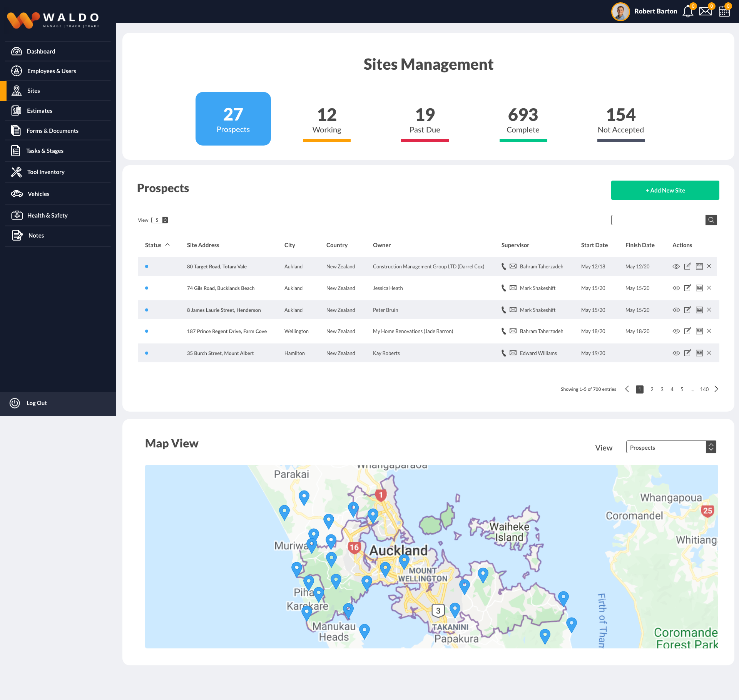Edit the 8 James Laurie Street site
This screenshot has height=700, width=739.
coord(687,310)
